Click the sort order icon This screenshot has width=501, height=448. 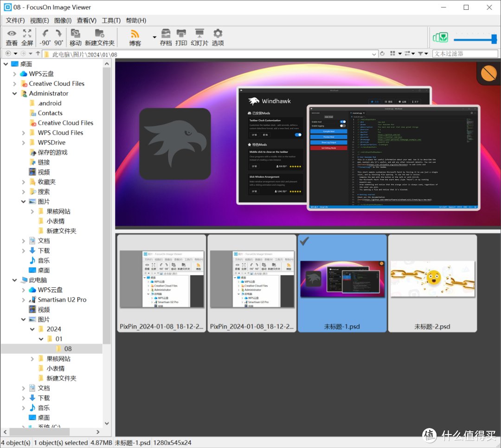click(407, 53)
